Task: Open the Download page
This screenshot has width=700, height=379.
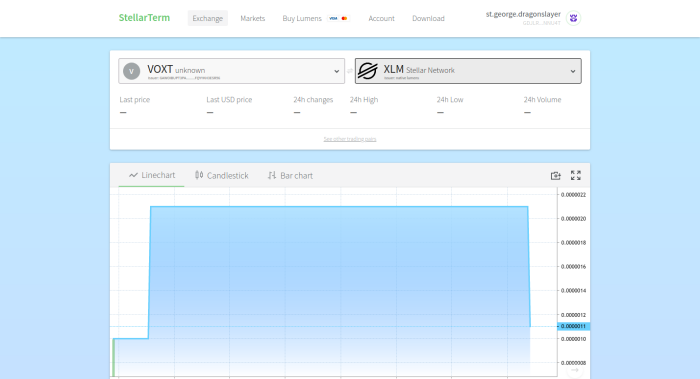Action: 428,18
